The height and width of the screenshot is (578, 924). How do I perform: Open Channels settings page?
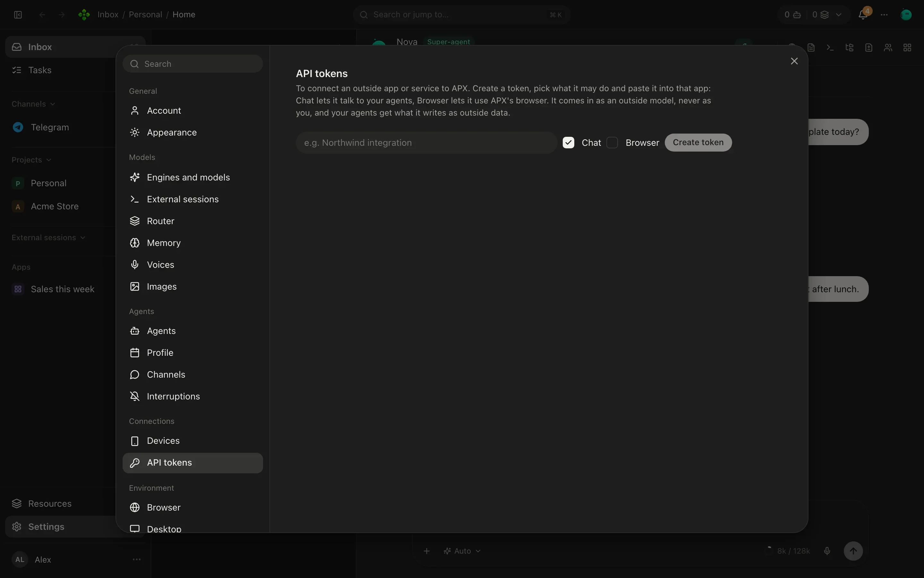pyautogui.click(x=193, y=374)
